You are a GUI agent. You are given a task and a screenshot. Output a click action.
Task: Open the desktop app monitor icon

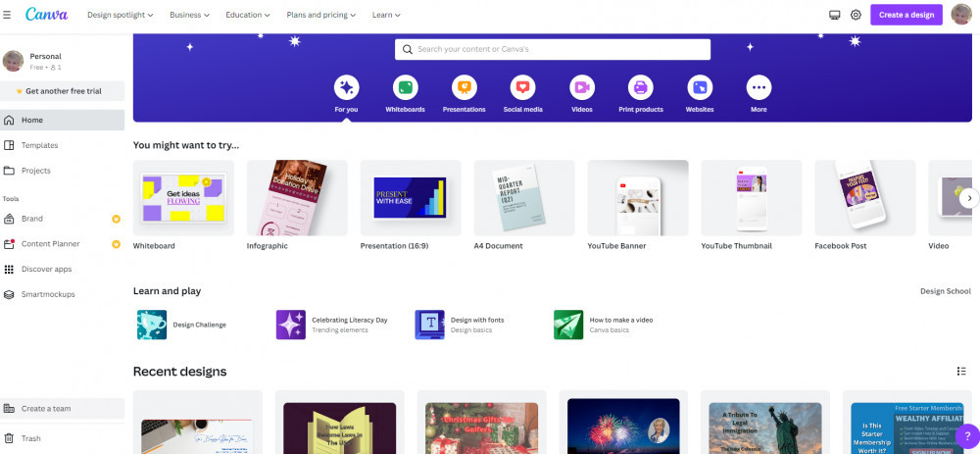(x=834, y=15)
